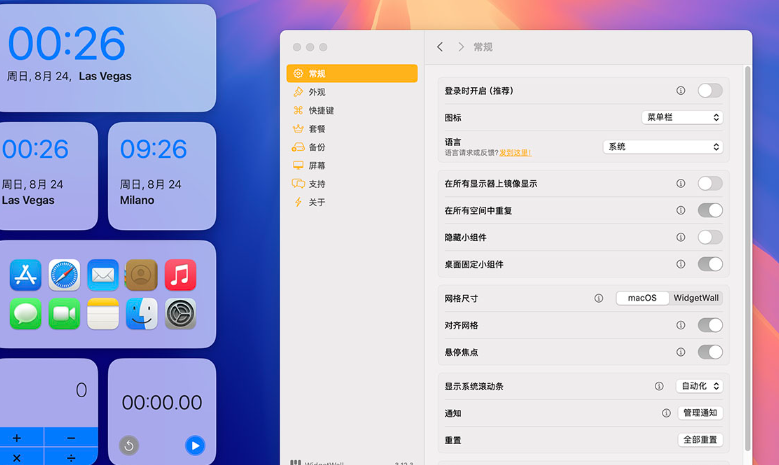The width and height of the screenshot is (779, 465).
Task: Open 支持 settings section
Action: pos(352,184)
